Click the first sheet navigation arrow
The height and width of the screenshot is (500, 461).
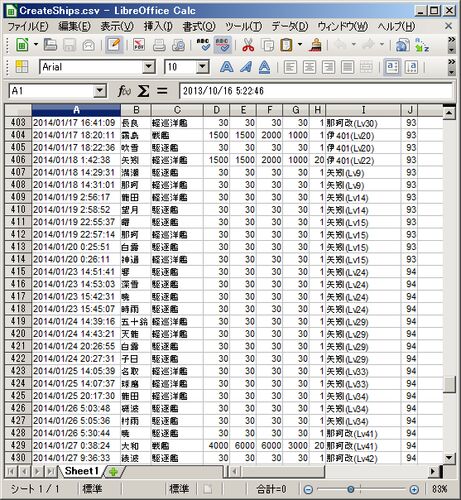[10, 471]
